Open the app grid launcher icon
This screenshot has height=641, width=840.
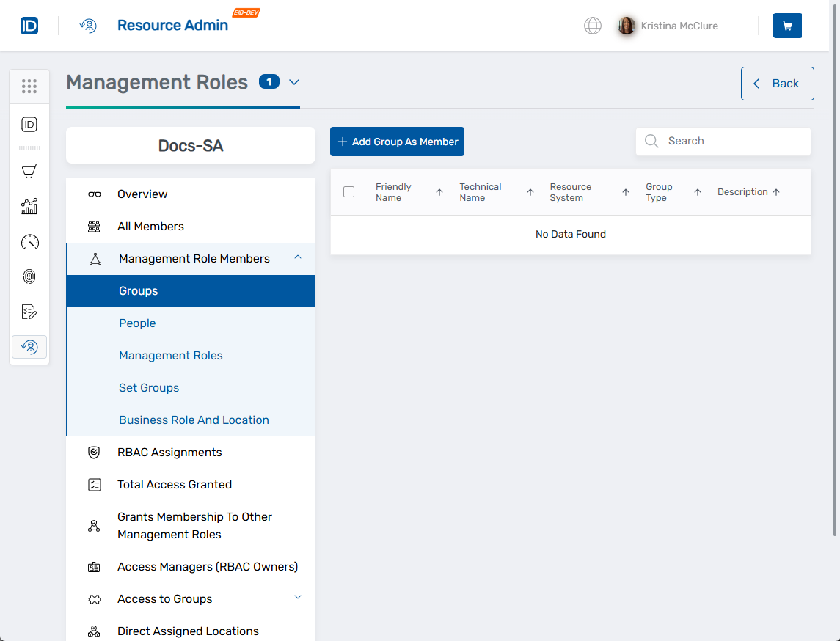pyautogui.click(x=29, y=87)
